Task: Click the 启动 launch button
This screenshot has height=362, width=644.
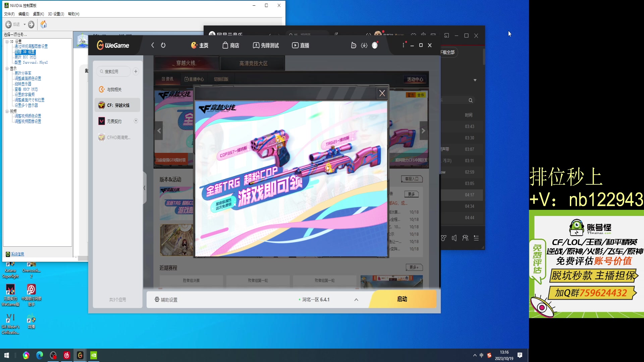Action: coord(402,299)
